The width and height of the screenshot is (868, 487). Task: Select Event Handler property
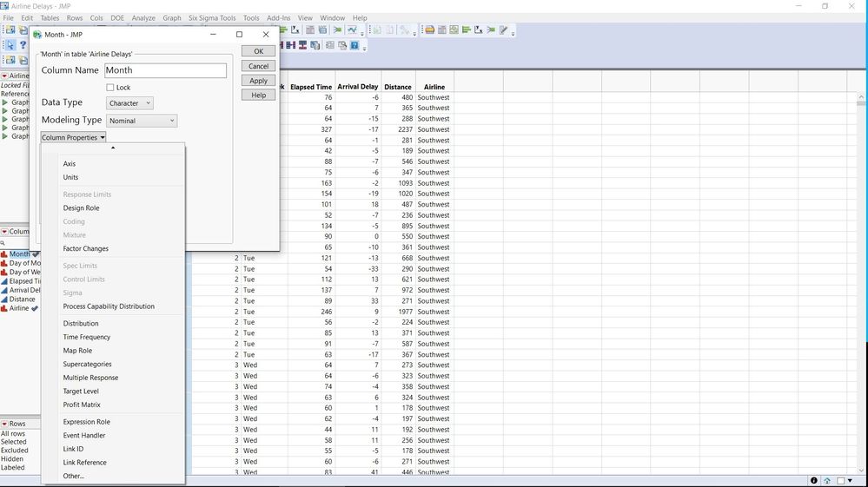84,436
